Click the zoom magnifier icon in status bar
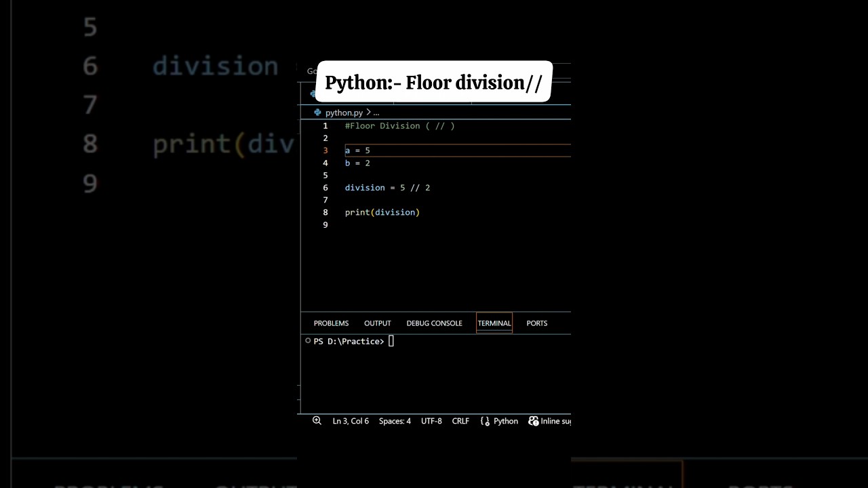 coord(317,421)
